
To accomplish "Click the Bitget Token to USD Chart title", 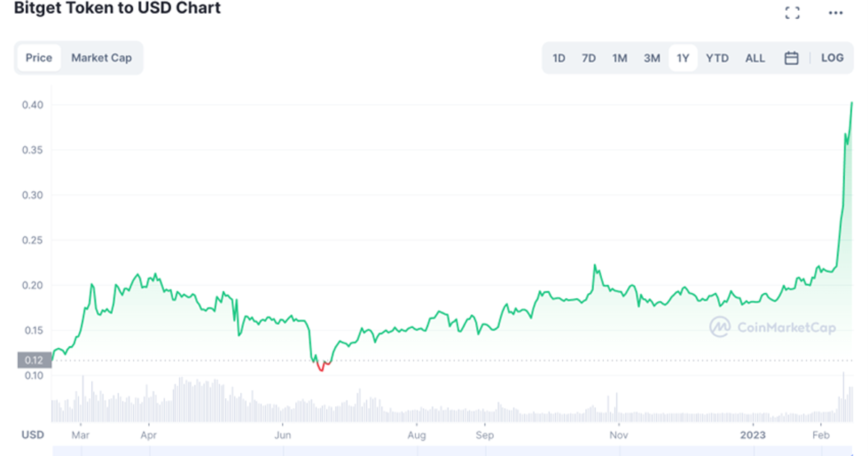I will pyautogui.click(x=117, y=9).
